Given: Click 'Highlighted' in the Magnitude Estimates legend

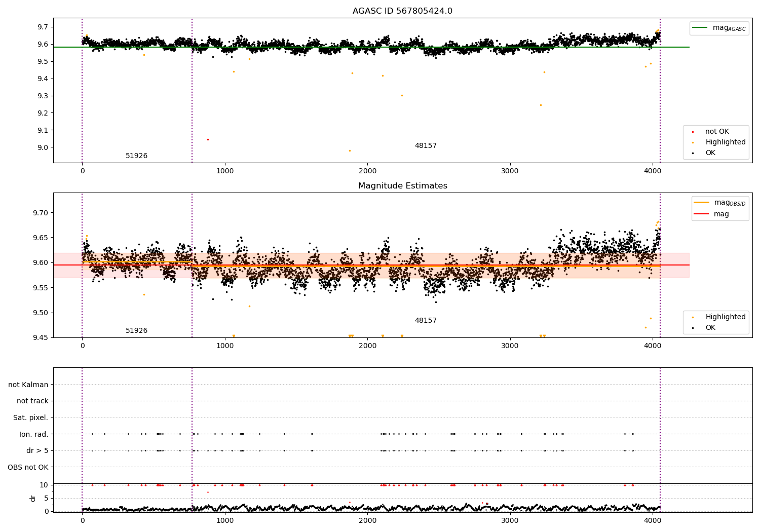Looking at the screenshot, I should coord(726,317).
